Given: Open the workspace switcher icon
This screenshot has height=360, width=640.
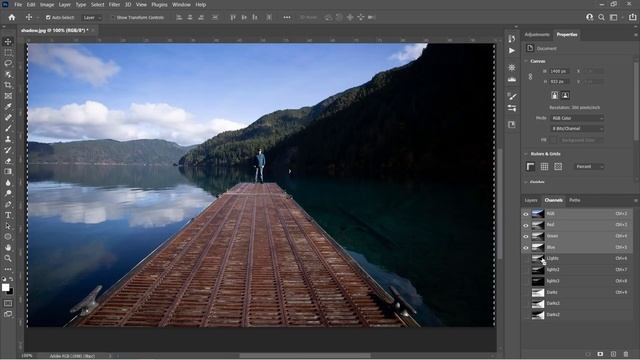Looking at the screenshot, I should click(613, 18).
